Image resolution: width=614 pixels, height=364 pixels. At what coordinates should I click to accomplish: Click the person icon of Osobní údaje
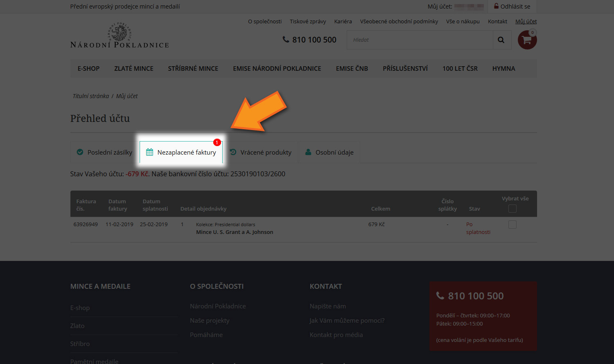[x=308, y=152]
